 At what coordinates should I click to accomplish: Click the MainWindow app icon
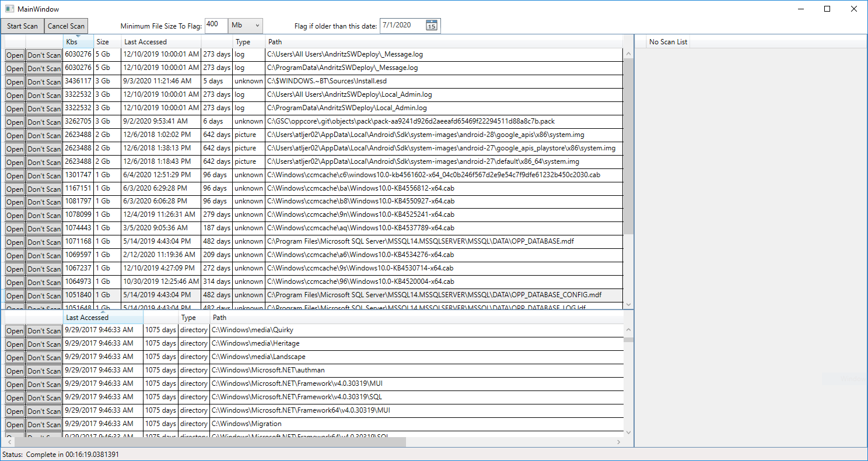9,9
